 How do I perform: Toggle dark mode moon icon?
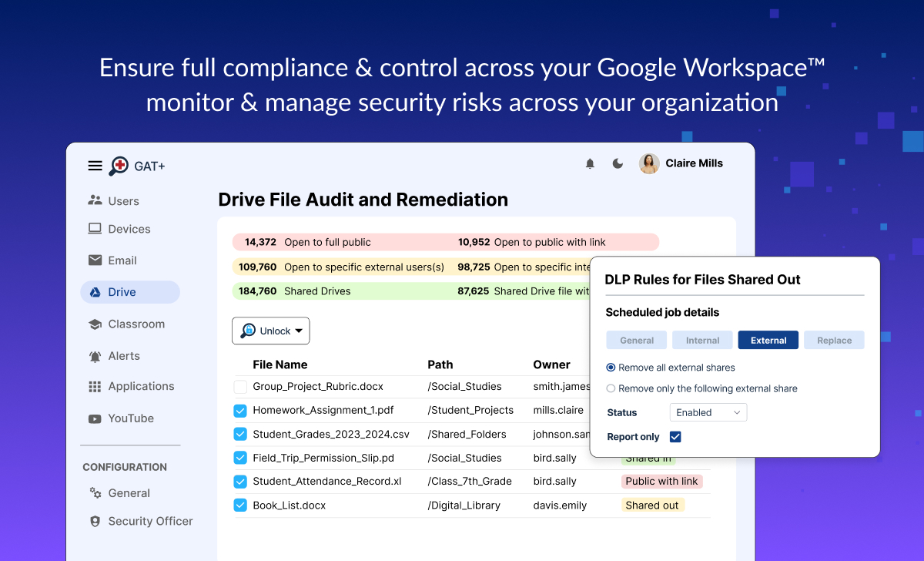click(618, 163)
